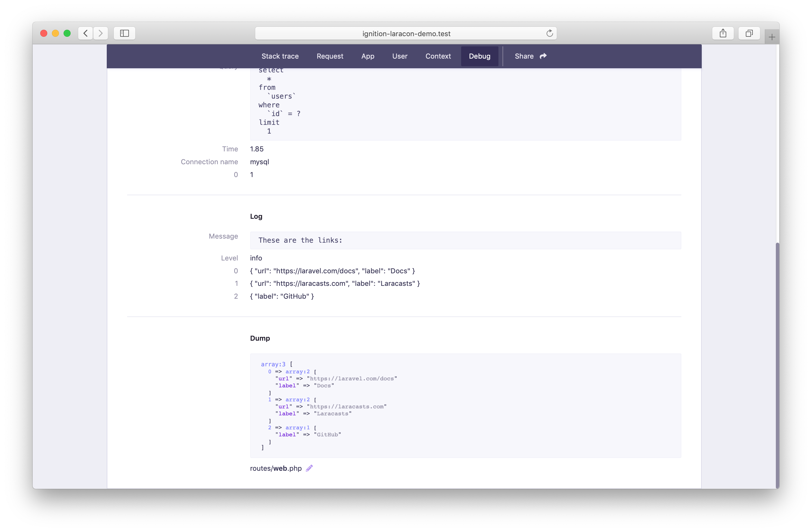Switch to the Context tab

438,56
